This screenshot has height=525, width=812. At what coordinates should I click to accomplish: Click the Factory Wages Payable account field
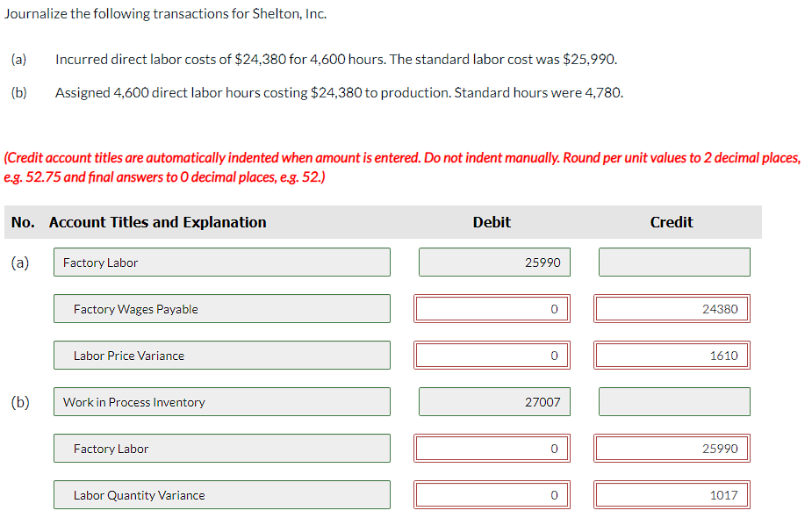[x=221, y=308]
